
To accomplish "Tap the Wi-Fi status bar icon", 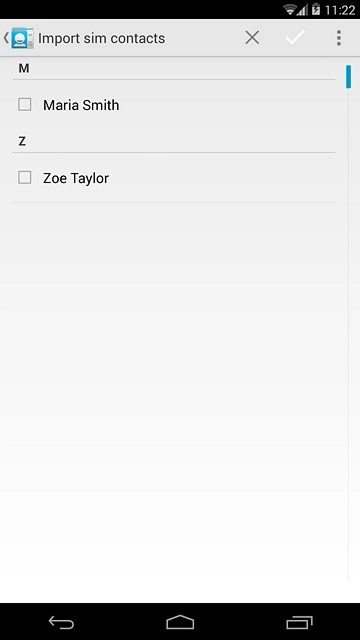I will pyautogui.click(x=290, y=10).
